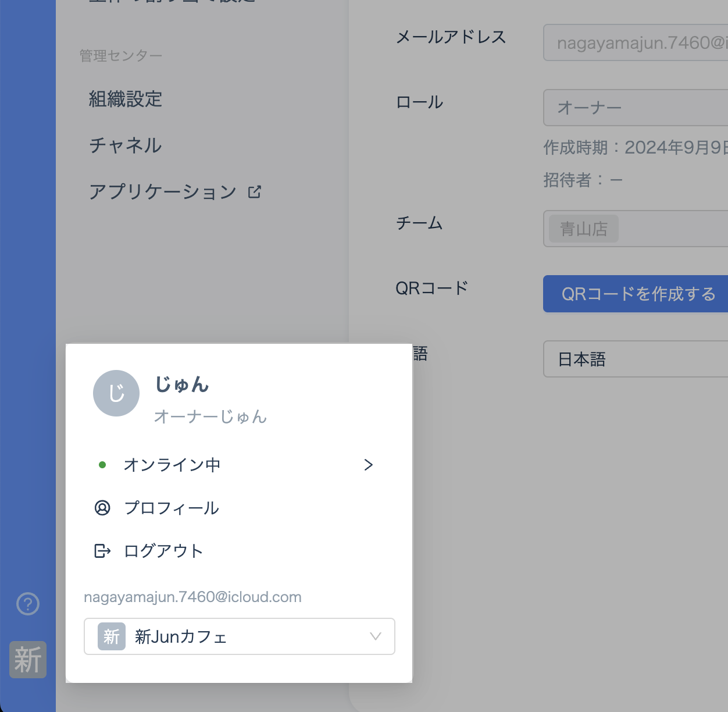Screen dimensions: 728x712
Task: Click the じ user avatar circle
Action: point(116,393)
